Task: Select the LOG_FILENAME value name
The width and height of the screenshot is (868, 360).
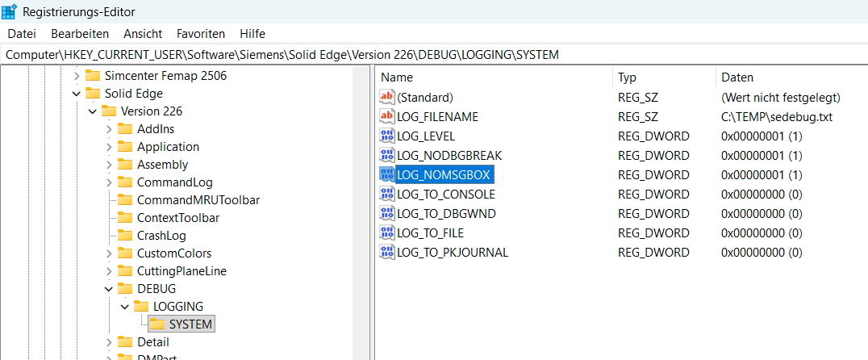Action: (x=437, y=117)
